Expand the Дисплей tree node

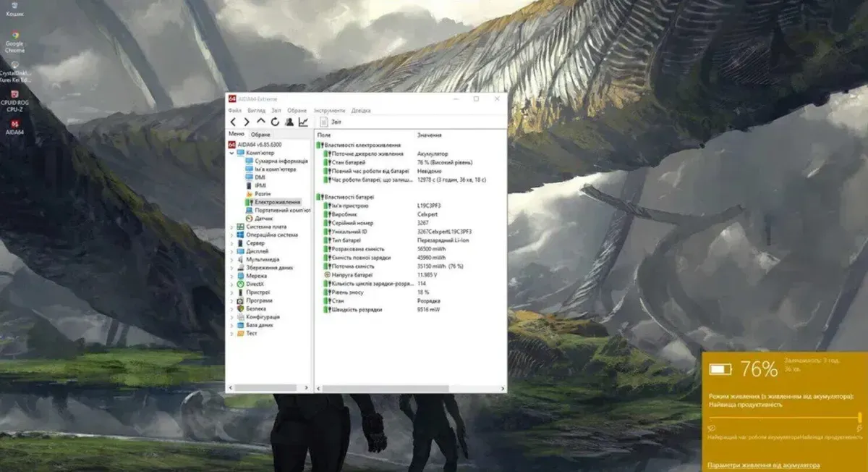click(x=231, y=251)
